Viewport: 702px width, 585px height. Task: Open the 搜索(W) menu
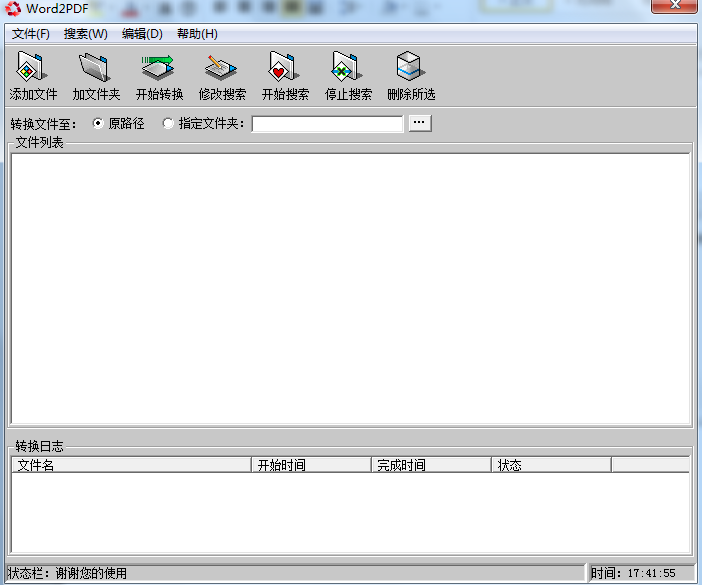click(x=86, y=34)
